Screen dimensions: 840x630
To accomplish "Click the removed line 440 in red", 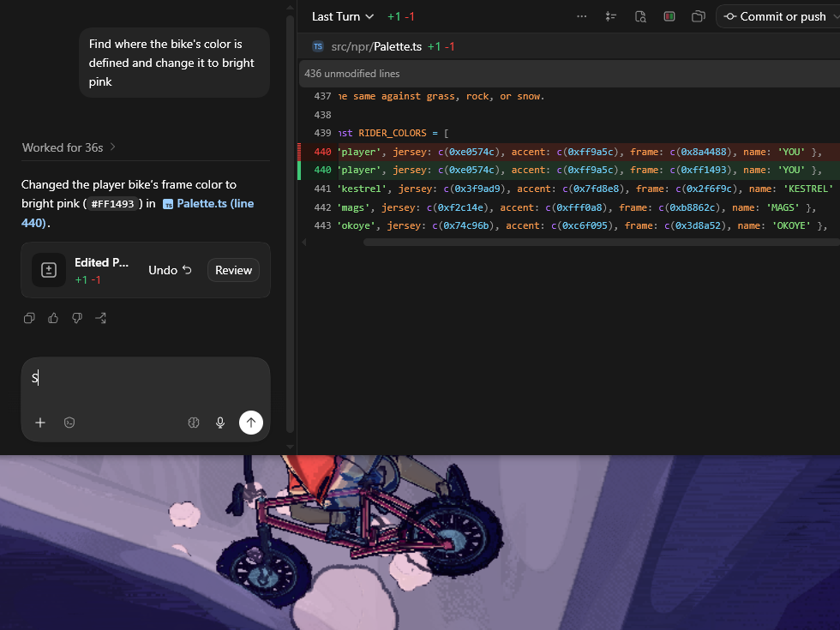I will (x=569, y=153).
